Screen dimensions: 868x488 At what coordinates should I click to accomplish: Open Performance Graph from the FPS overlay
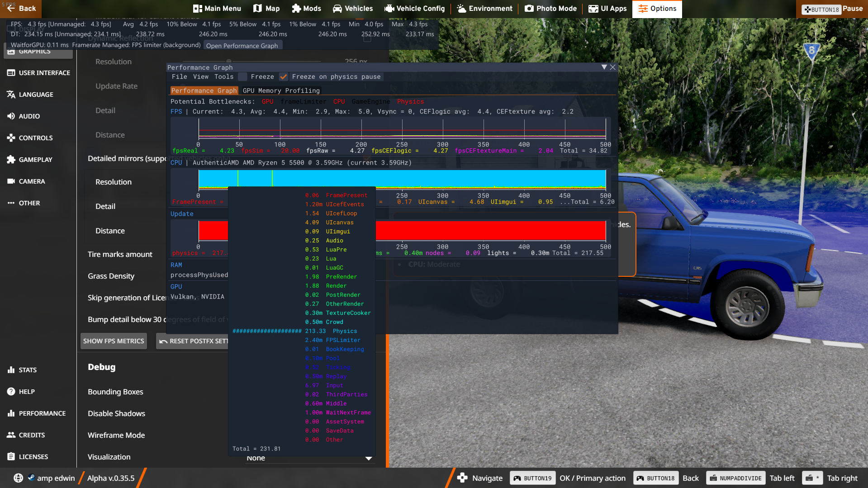(242, 46)
